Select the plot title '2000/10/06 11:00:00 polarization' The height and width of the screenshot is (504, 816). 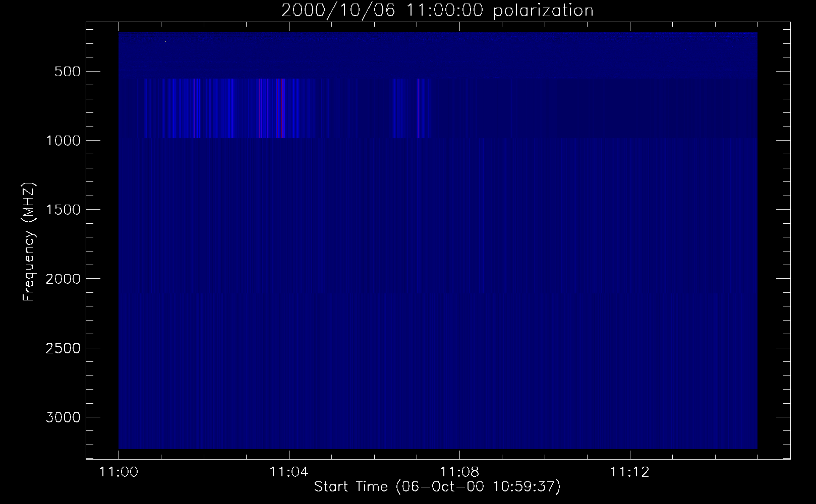[x=437, y=11]
